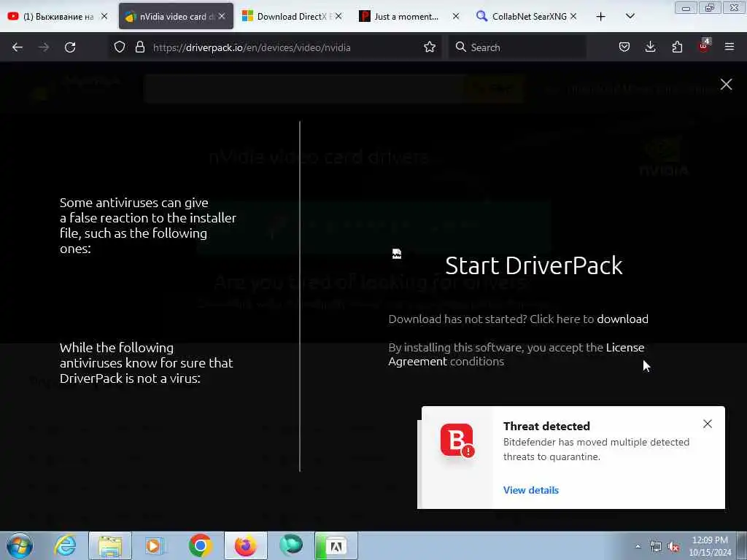List all tabs dropdown arrow
747x560 pixels.
tap(630, 17)
